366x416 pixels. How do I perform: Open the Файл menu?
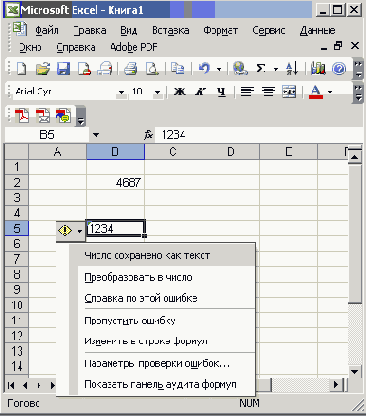click(47, 30)
